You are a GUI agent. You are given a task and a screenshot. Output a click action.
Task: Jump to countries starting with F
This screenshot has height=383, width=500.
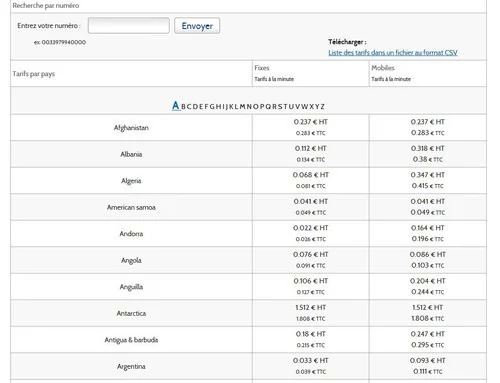point(206,107)
